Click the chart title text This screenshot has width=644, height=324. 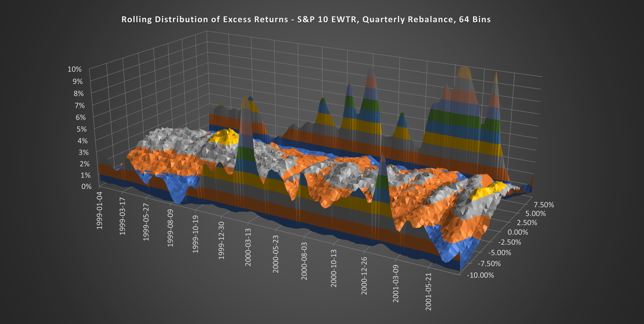coord(306,19)
